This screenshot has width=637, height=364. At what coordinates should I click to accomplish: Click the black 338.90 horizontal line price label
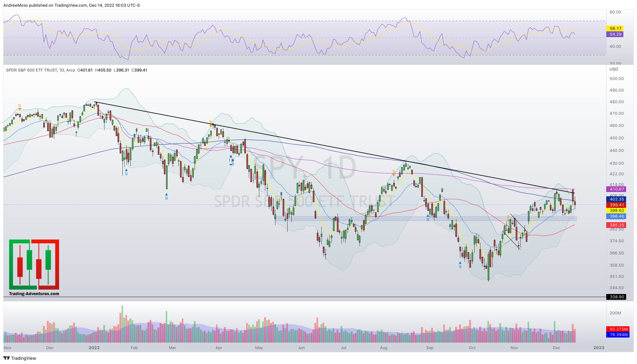pos(617,297)
